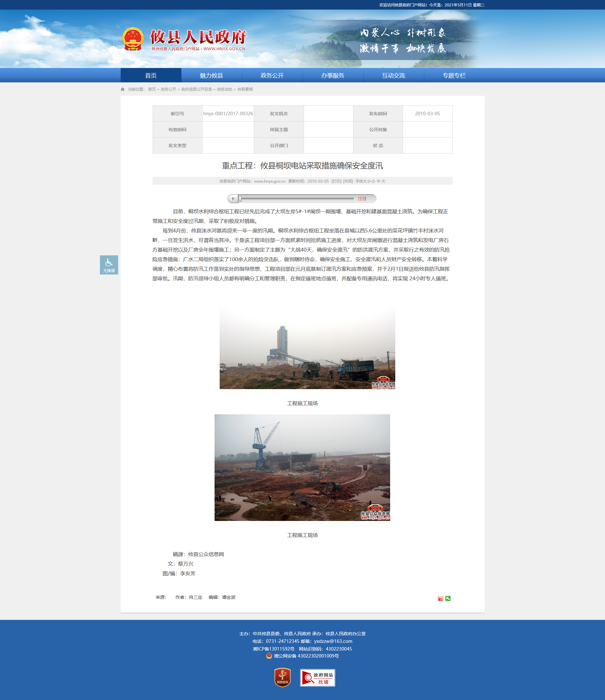Select the 专题专栏 navigation tab
The image size is (605, 700).
454,75
